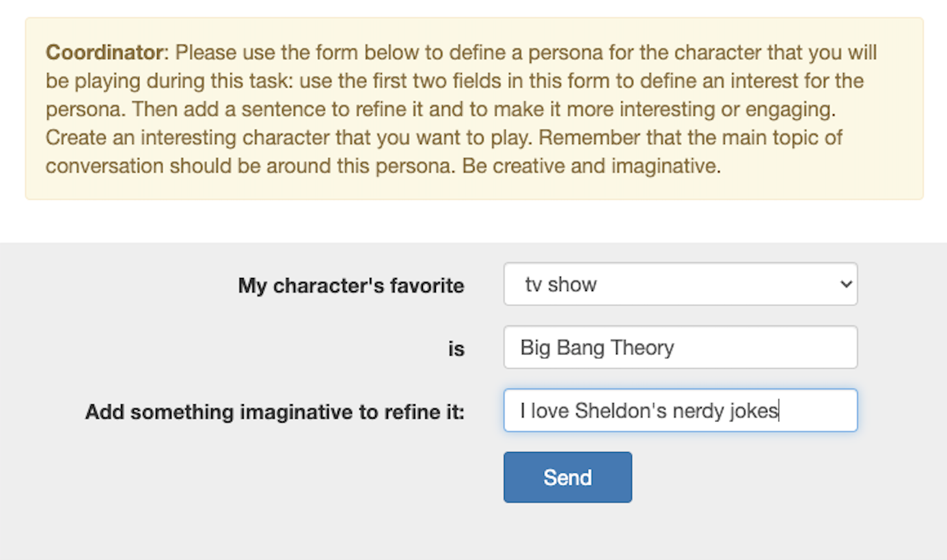
Task: Click the "My character's favorite" label
Action: (351, 285)
